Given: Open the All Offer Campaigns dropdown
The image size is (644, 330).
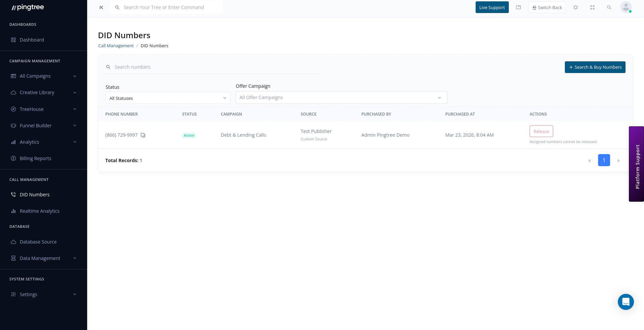Looking at the screenshot, I should tap(341, 97).
